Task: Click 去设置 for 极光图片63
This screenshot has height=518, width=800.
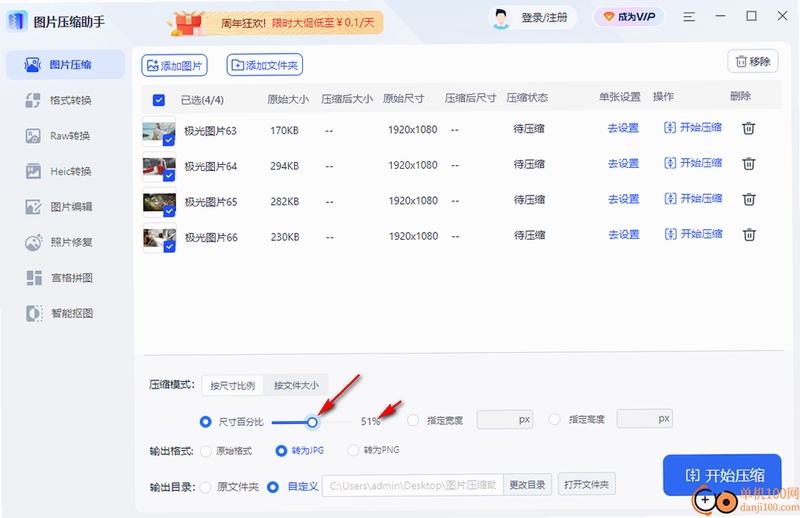Action: (x=623, y=128)
